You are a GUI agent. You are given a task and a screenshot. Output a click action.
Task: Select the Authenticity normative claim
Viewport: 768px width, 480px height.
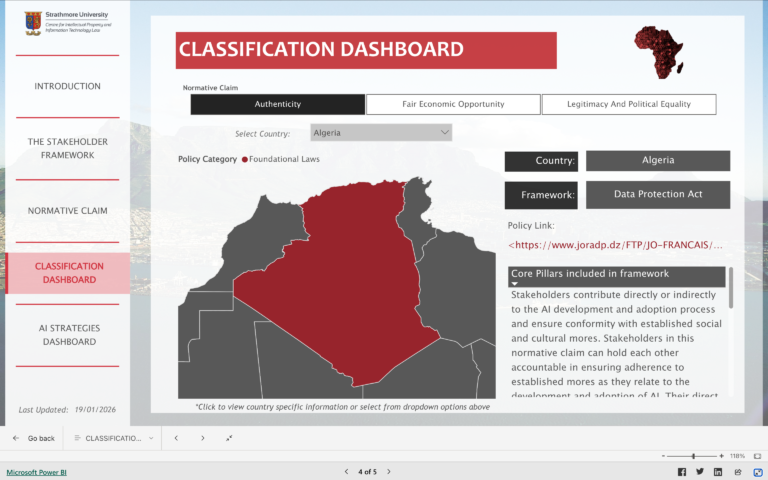tap(278, 104)
